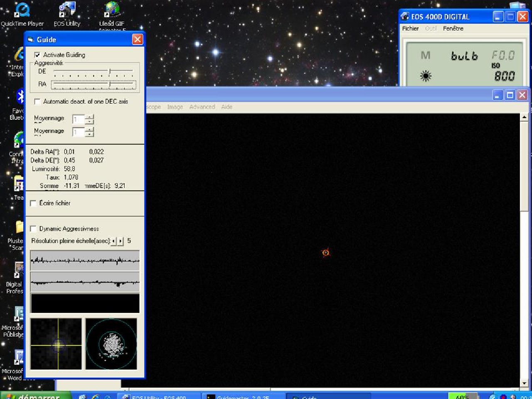532x399 pixels.
Task: Click the guide star marker in the image view
Action: click(326, 252)
